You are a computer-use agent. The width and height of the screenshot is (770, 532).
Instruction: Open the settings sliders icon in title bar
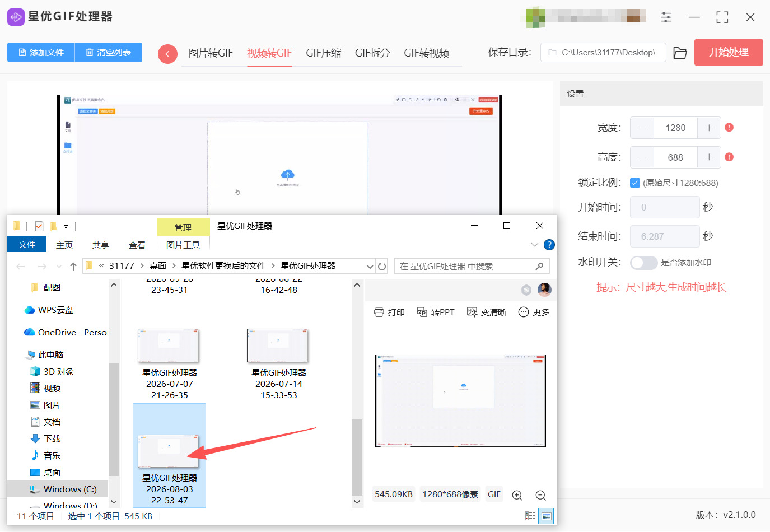(x=666, y=17)
